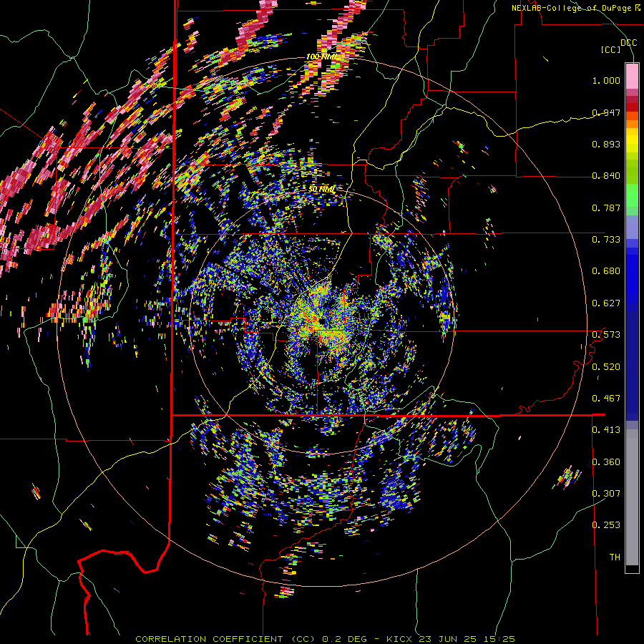Pick the pink top segment of color bar
The image size is (644, 644).
pos(632,76)
